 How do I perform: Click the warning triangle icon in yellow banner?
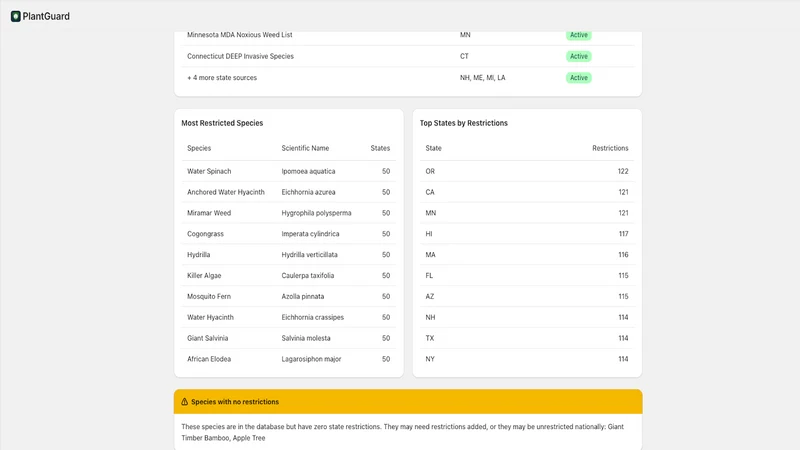tap(185, 402)
